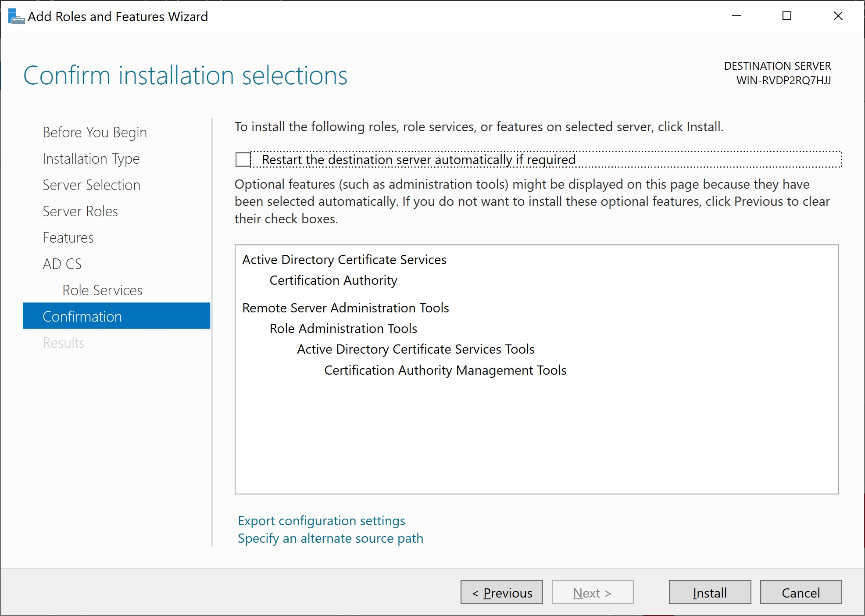Select Results step in wizard
The width and height of the screenshot is (865, 616).
pos(63,343)
